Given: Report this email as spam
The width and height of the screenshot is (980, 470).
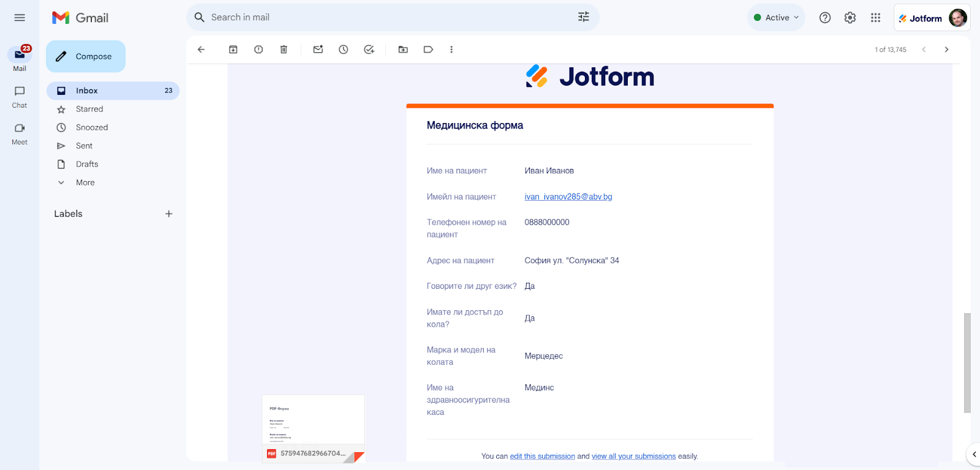Looking at the screenshot, I should tap(258, 50).
